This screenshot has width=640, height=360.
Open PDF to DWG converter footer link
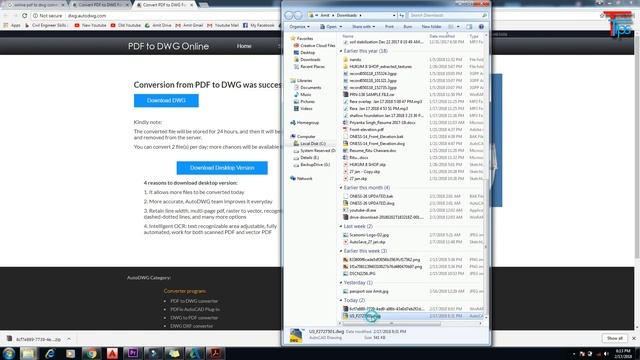tap(194, 301)
